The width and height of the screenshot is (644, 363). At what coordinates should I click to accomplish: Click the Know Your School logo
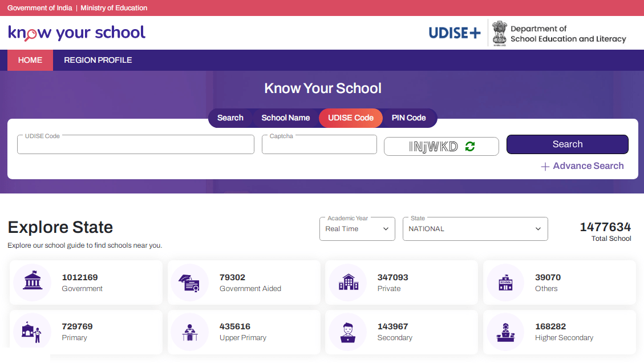tap(77, 33)
